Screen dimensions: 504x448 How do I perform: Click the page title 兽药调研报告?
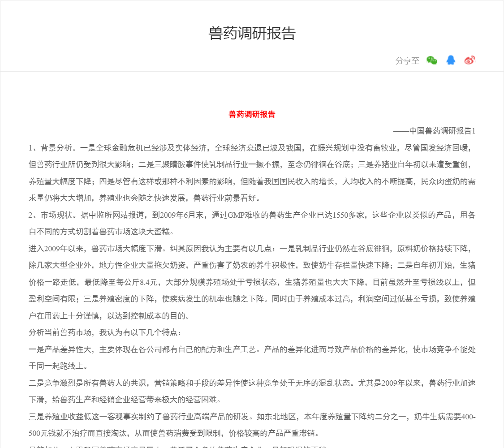tap(252, 33)
